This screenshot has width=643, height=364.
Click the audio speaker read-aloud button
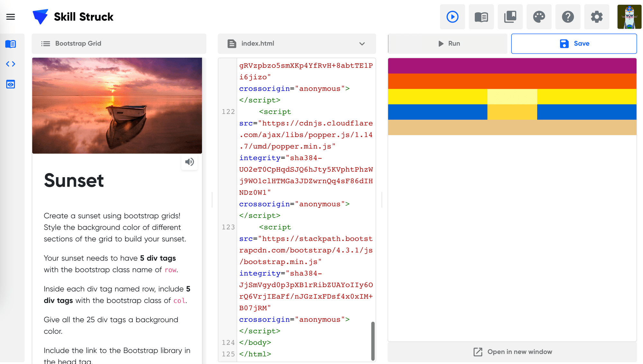click(x=189, y=162)
